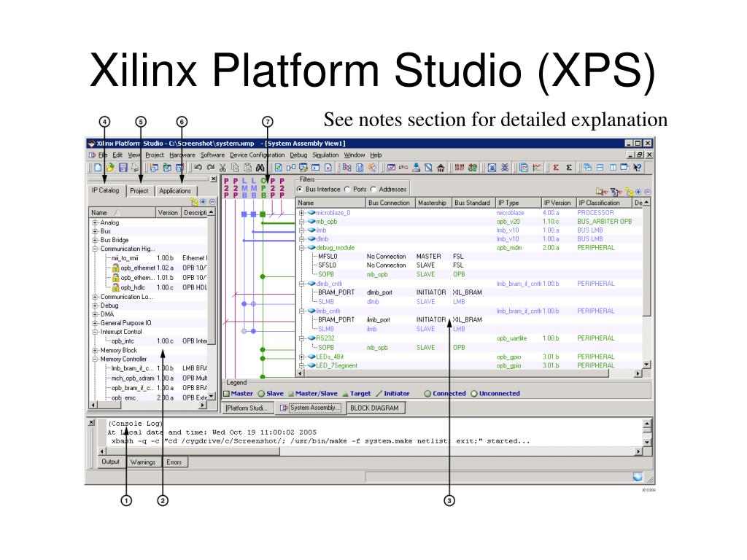Expand the LEDs_4Bit instance row
The width and height of the screenshot is (747, 560).
301,357
